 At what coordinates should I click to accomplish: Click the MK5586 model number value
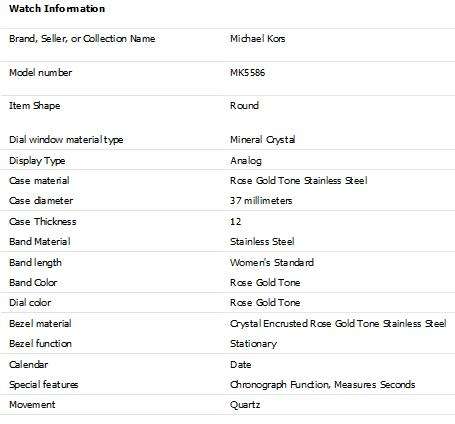click(248, 73)
